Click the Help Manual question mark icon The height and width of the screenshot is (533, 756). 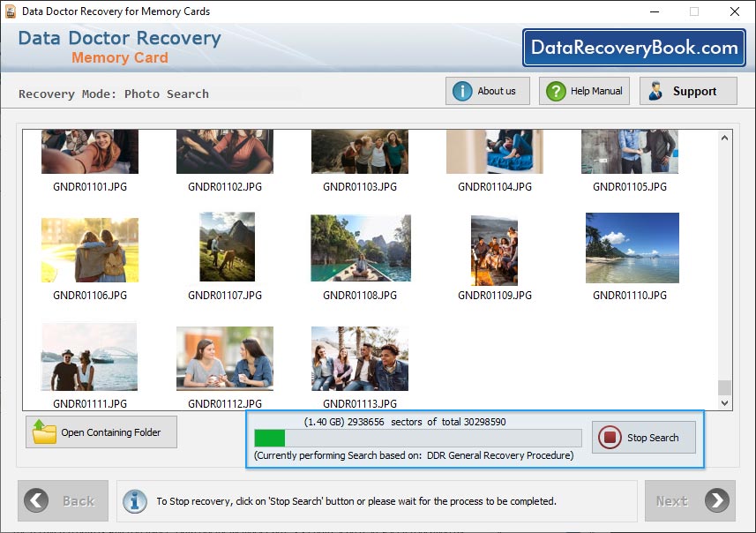point(554,91)
